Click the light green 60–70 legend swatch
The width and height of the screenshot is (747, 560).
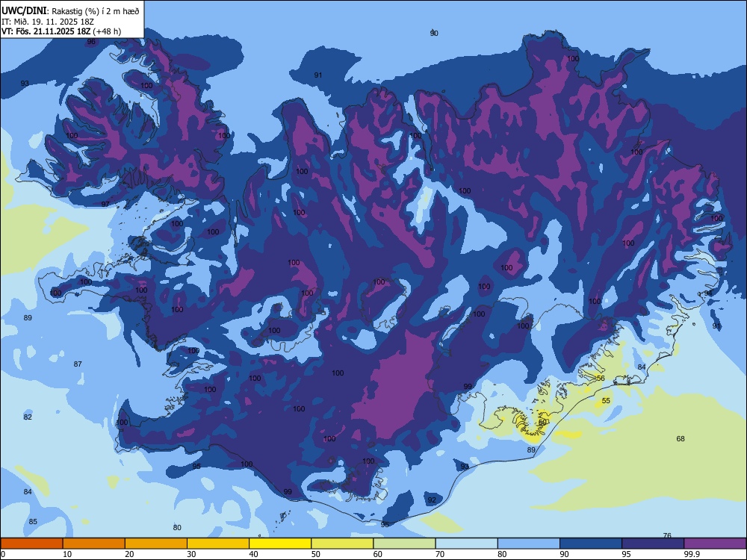pyautogui.click(x=404, y=544)
